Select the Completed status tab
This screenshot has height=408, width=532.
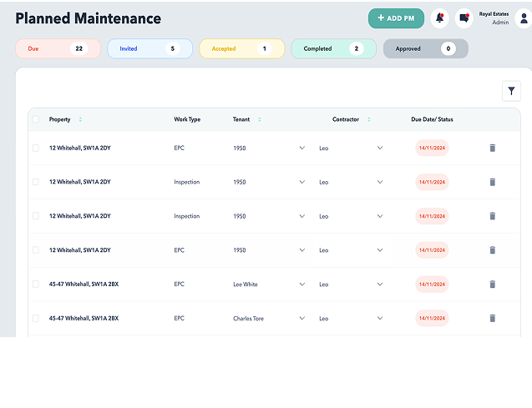[x=334, y=48]
